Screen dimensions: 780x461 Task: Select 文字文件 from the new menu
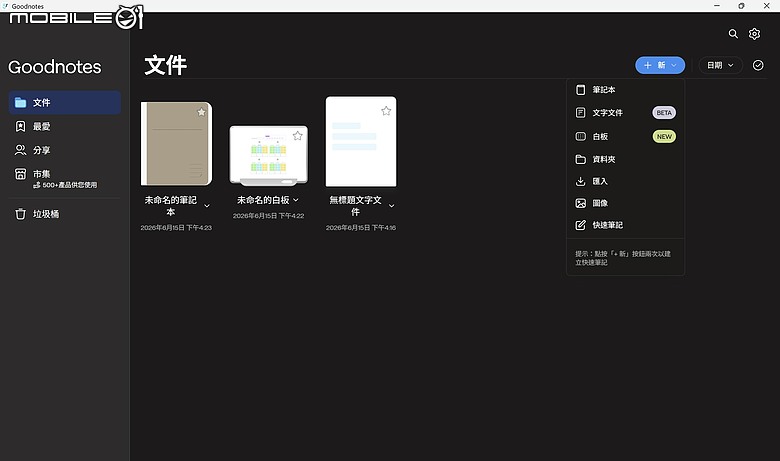click(x=625, y=112)
